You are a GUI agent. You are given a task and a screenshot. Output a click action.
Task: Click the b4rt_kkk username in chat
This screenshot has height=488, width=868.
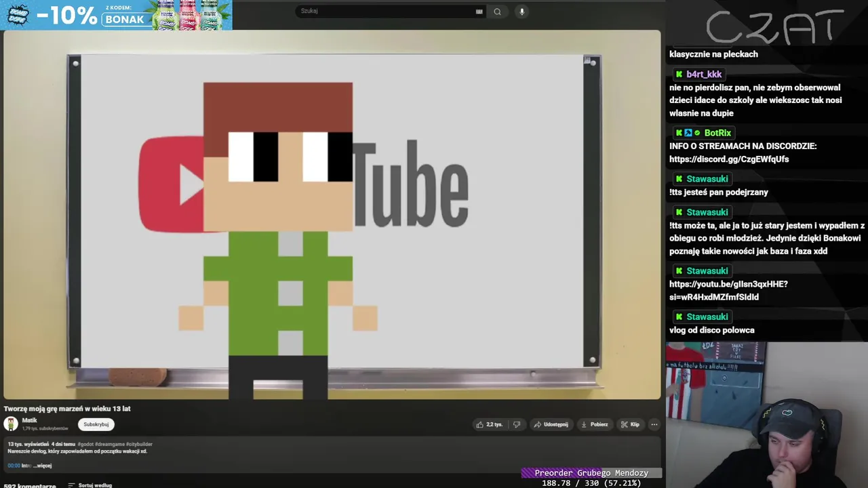click(704, 75)
